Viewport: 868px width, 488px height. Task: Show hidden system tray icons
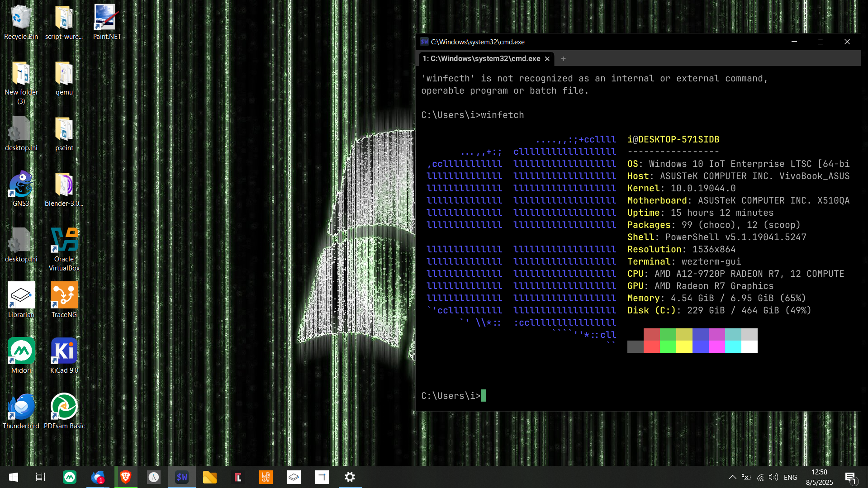[732, 477]
